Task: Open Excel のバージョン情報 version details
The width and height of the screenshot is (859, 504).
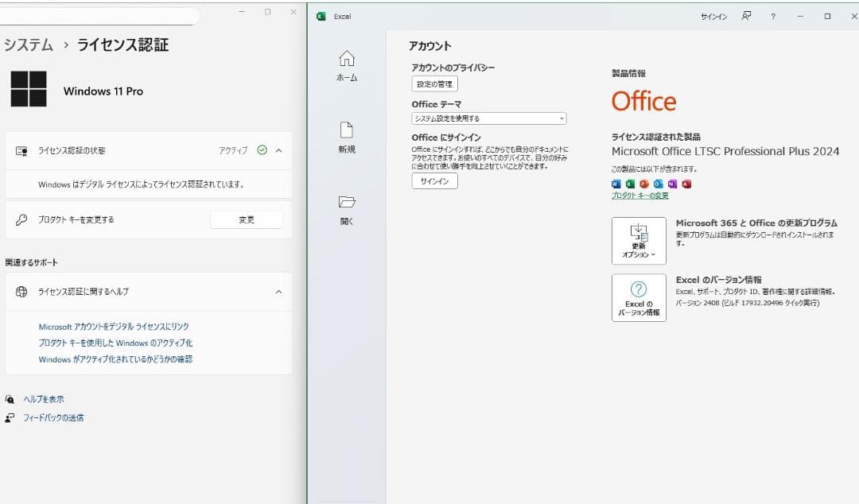Action: [638, 298]
